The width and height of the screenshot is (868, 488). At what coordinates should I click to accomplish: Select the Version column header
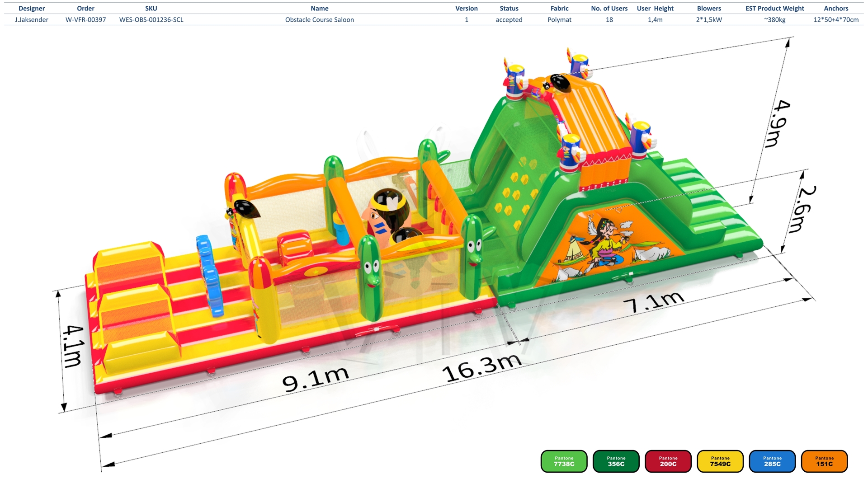(467, 9)
